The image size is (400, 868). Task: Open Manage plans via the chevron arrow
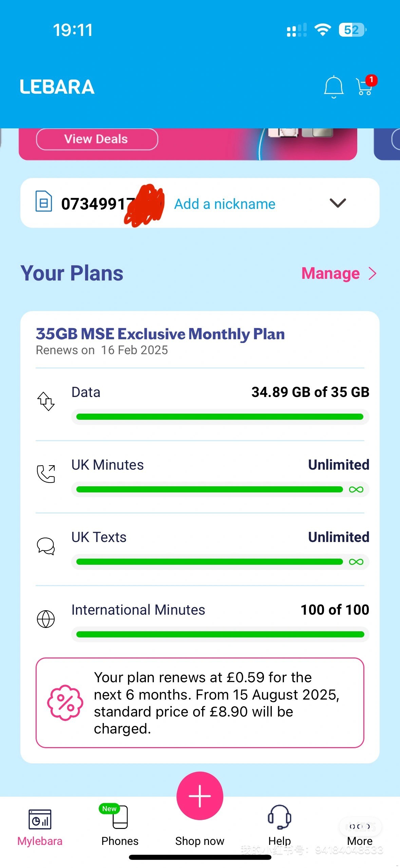[372, 273]
